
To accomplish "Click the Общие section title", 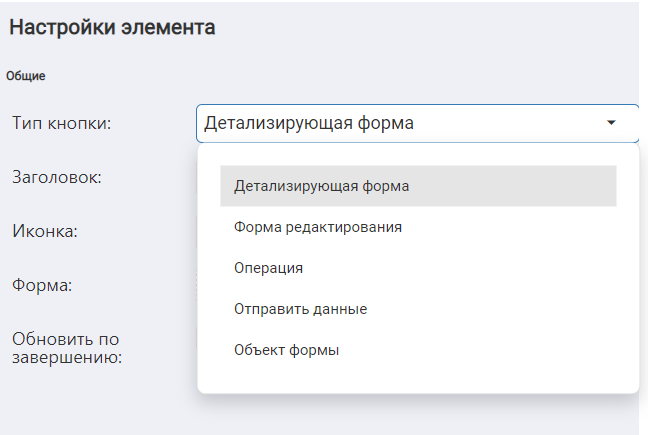I will (25, 75).
